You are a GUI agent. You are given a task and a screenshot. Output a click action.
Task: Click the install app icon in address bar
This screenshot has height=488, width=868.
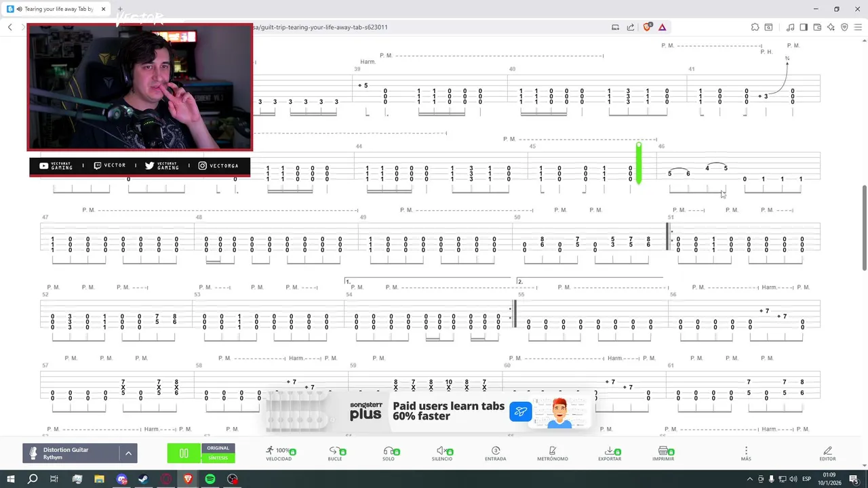[x=616, y=27]
